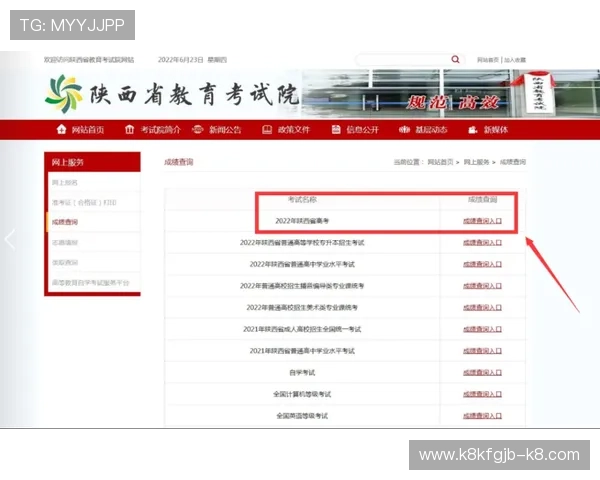Image resolution: width=600 pixels, height=480 pixels.
Task: Open 成绩查询入口 for 全国英语等级考试
Action: pos(482,416)
